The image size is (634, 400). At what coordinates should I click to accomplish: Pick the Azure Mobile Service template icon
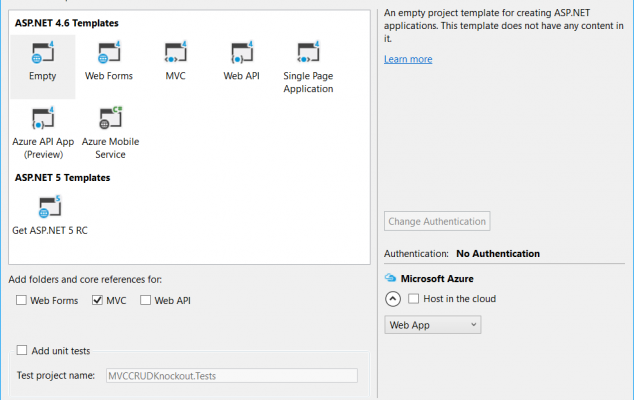point(110,118)
